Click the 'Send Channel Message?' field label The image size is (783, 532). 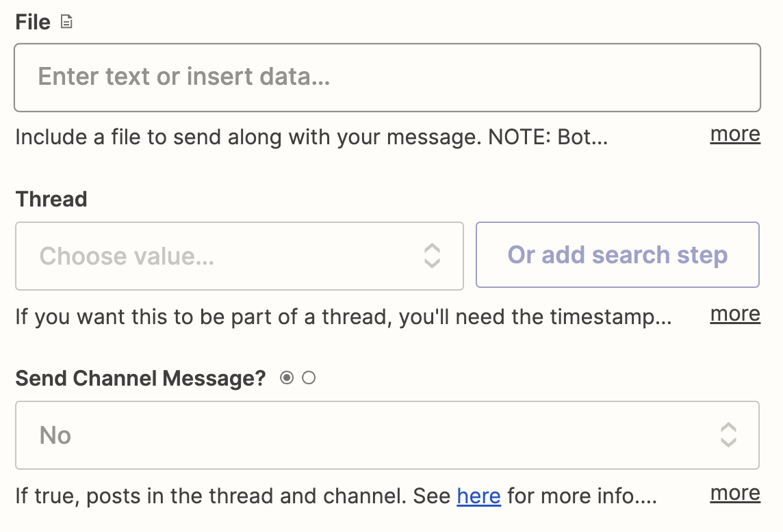141,378
